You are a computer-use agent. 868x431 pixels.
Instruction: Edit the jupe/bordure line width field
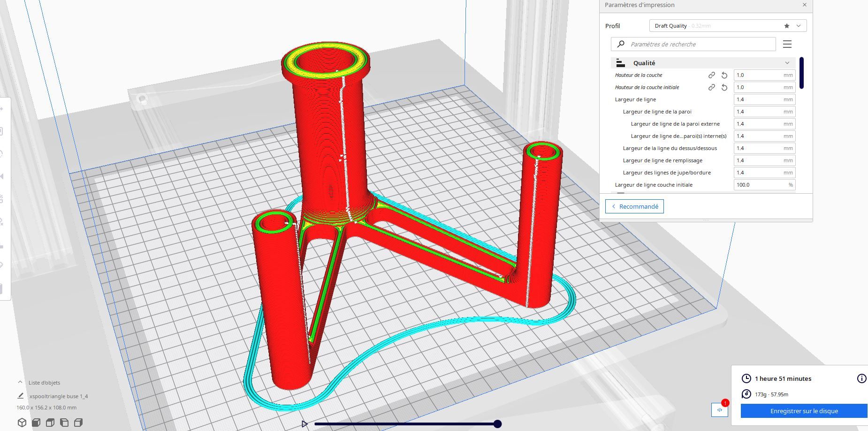coord(764,173)
